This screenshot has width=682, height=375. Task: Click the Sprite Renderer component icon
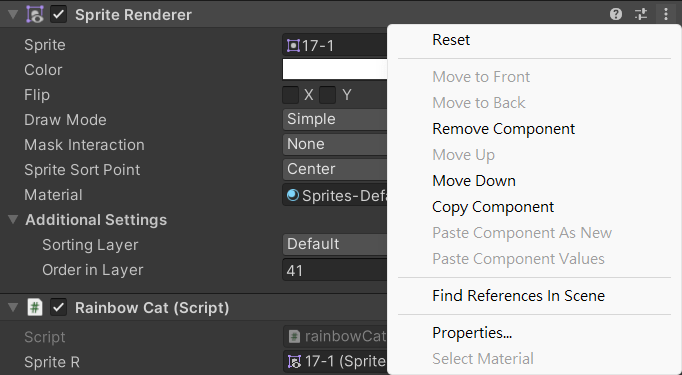35,14
